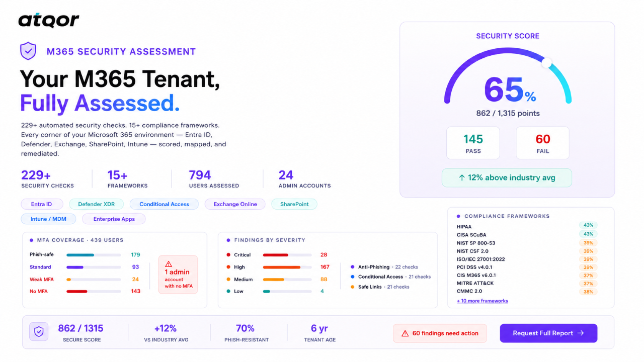Click the 60 FAIL card
This screenshot has height=362, width=644.
(542, 143)
